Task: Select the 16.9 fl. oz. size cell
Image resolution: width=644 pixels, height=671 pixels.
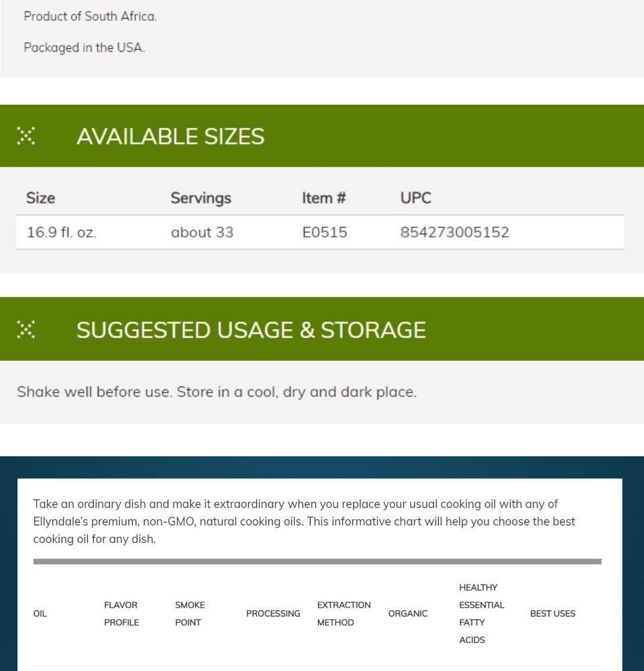Action: (x=62, y=232)
